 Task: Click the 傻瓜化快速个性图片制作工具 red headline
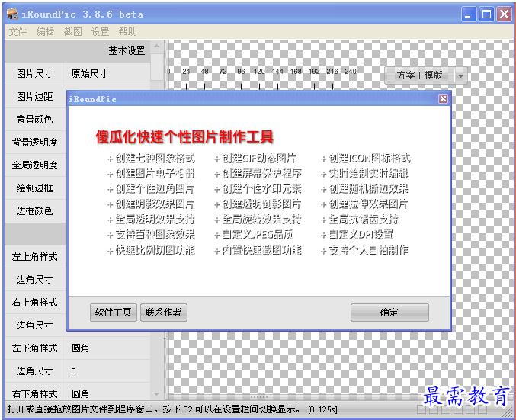coord(184,137)
